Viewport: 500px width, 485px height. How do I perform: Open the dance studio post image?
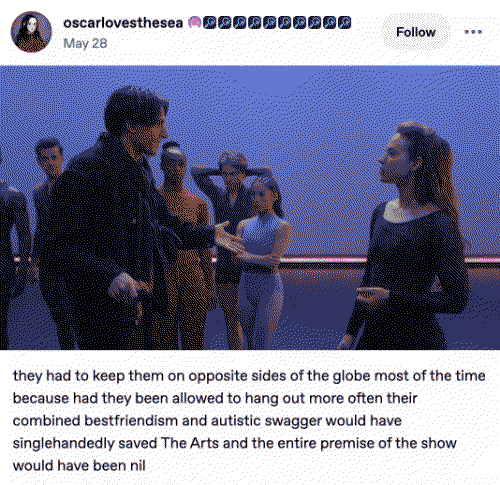click(x=250, y=207)
